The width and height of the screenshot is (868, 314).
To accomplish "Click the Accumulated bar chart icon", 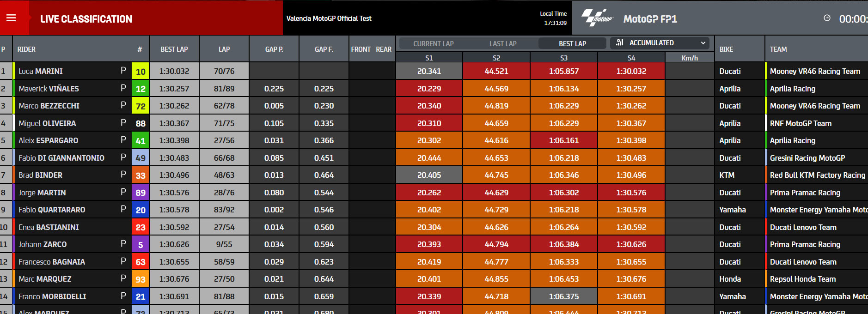I will (620, 42).
